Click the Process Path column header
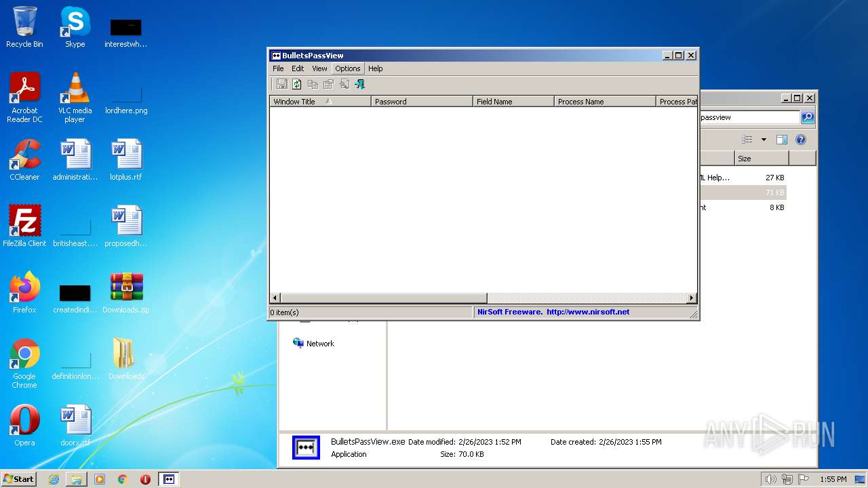Image resolution: width=868 pixels, height=488 pixels. coord(677,101)
